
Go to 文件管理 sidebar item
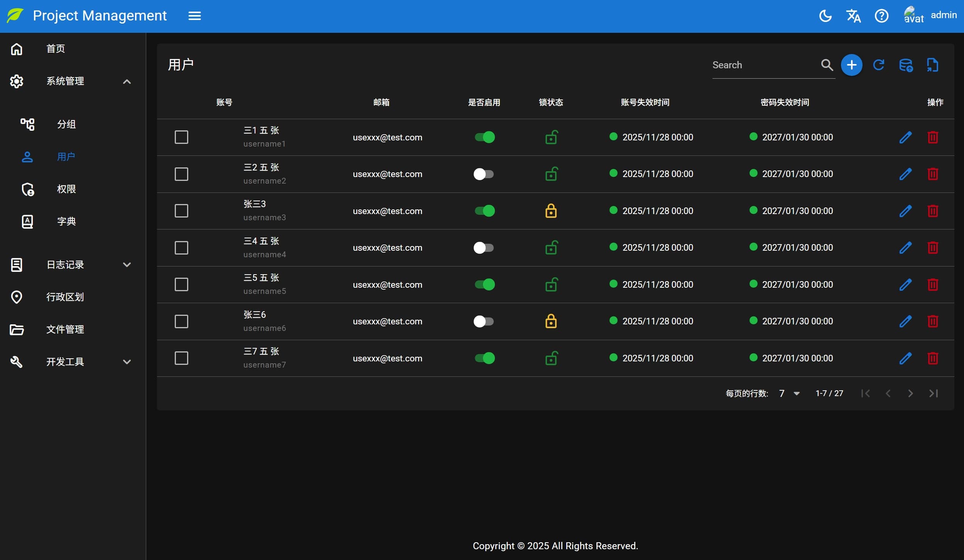click(x=65, y=329)
